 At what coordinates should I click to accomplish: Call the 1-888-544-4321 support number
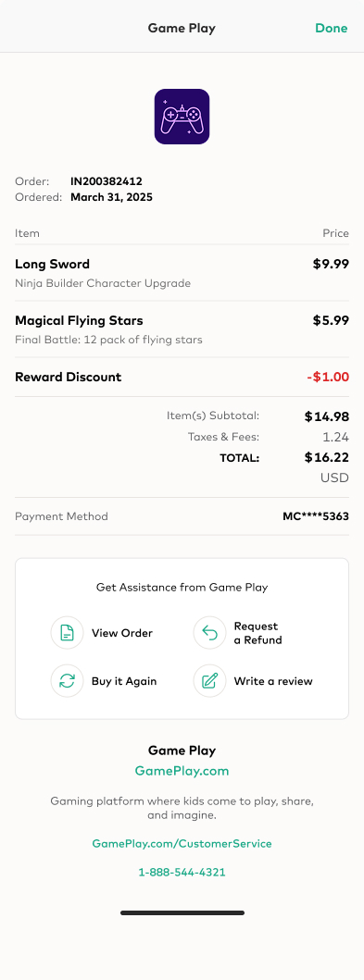[182, 872]
